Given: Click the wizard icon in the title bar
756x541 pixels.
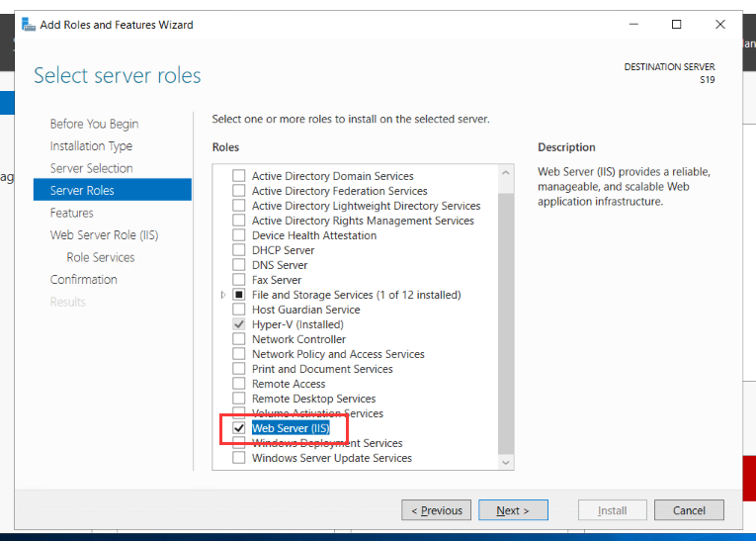Looking at the screenshot, I should point(29,25).
